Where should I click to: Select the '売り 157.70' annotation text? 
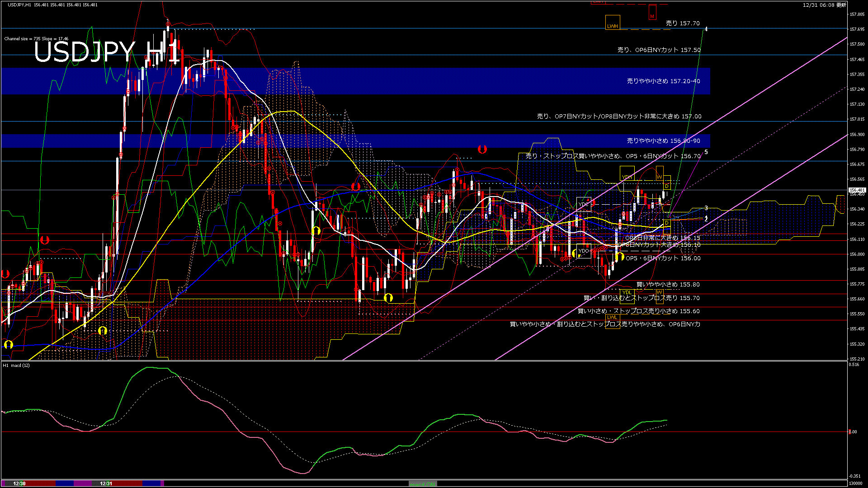tap(683, 23)
